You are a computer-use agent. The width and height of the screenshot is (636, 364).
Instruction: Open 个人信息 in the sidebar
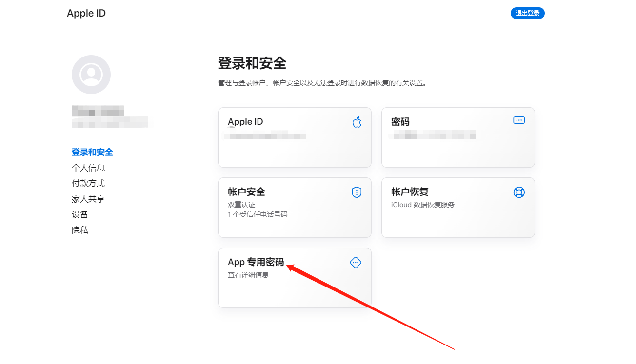click(x=88, y=168)
